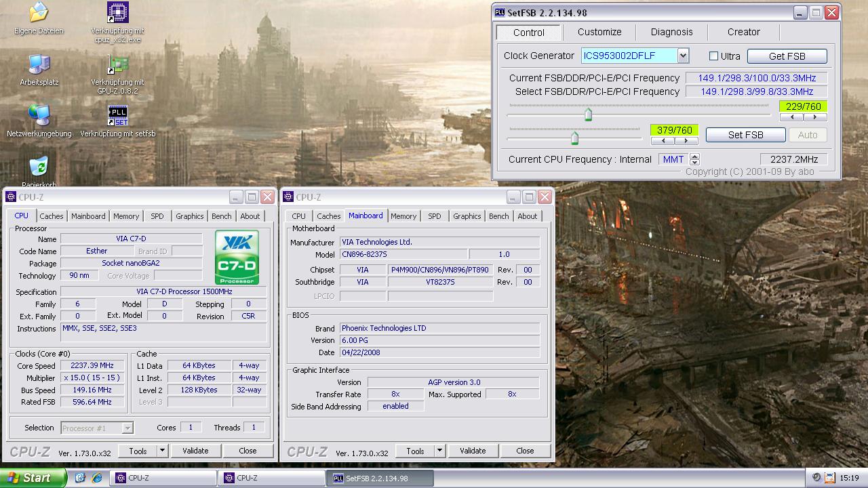868x488 pixels.
Task: Click the taskbar clock showing 15:19
Action: pos(849,478)
